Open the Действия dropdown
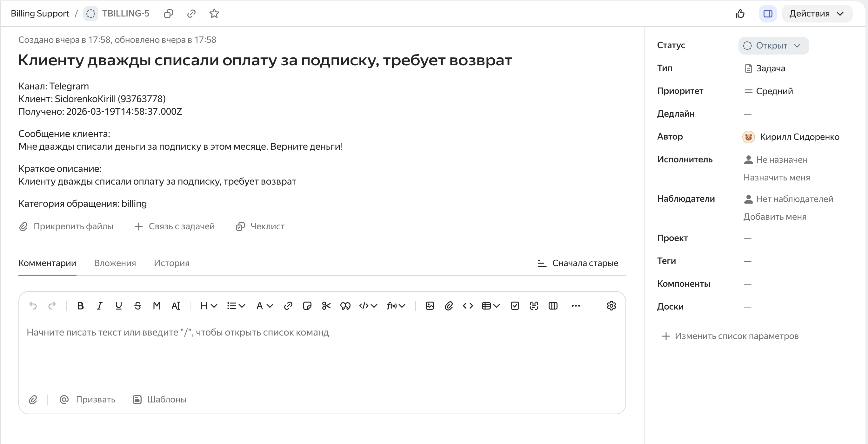Screen dimensions: 868x444 tap(817, 13)
